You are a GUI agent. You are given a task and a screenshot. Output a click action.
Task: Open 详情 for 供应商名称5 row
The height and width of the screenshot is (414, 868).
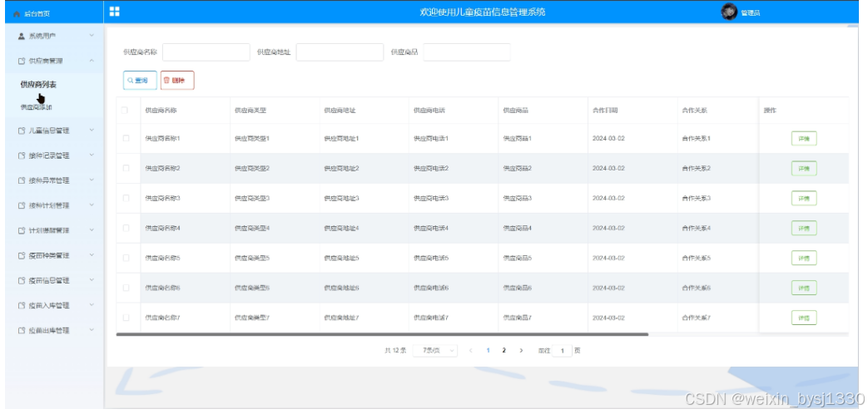point(804,259)
